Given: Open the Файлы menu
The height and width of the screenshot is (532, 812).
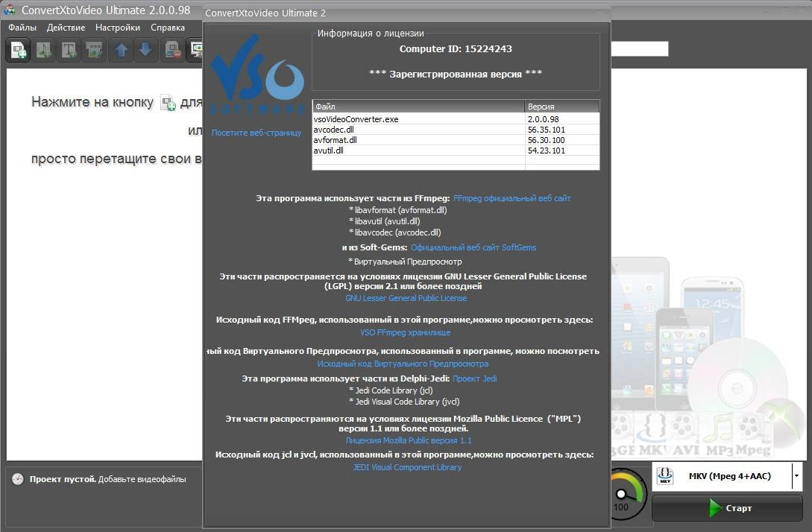Looking at the screenshot, I should (x=22, y=28).
